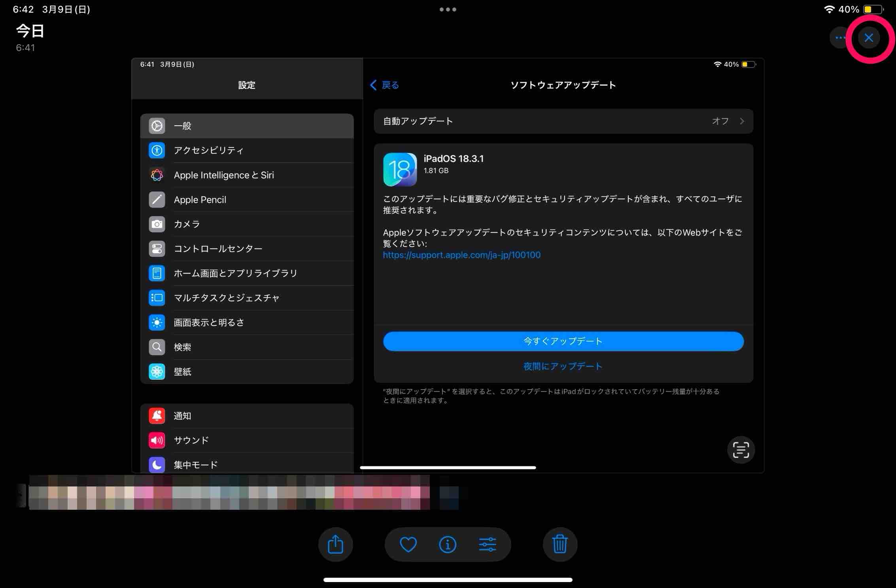896x588 pixels.
Task: Select カメラ label in settings list
Action: (187, 224)
